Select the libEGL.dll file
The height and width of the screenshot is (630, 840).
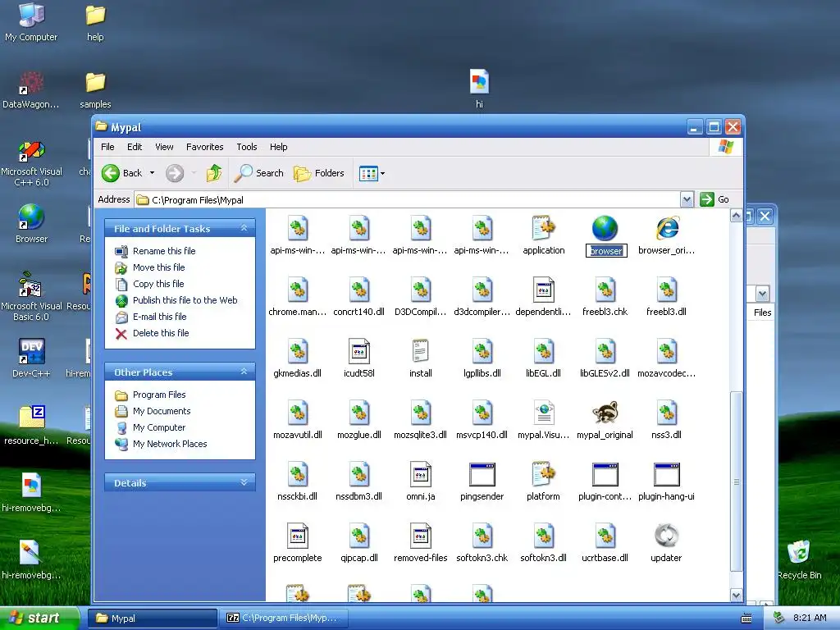pyautogui.click(x=544, y=351)
